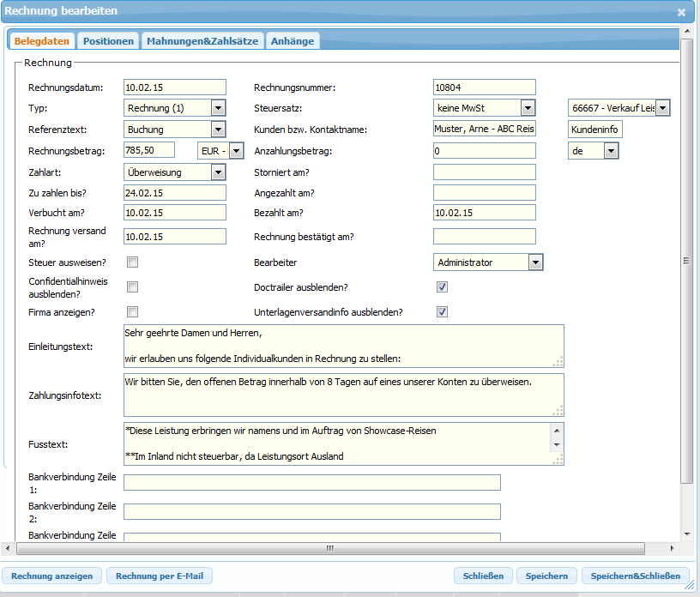Uncheck Doctrailer ausblenden checkbox
Screen dimensions: 700x597
click(443, 287)
